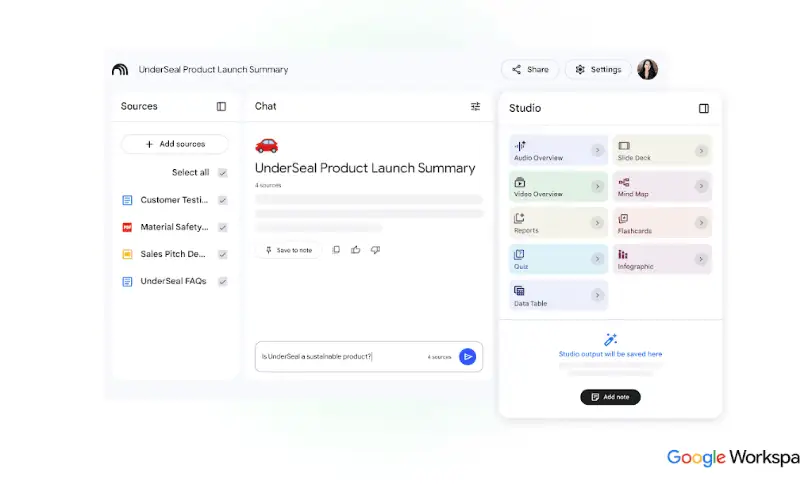
Task: Give thumbs up to the response
Action: click(356, 249)
